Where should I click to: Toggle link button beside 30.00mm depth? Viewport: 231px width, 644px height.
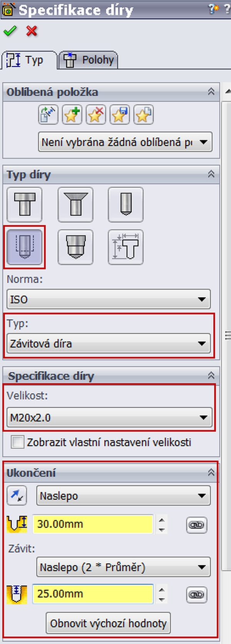tap(197, 525)
